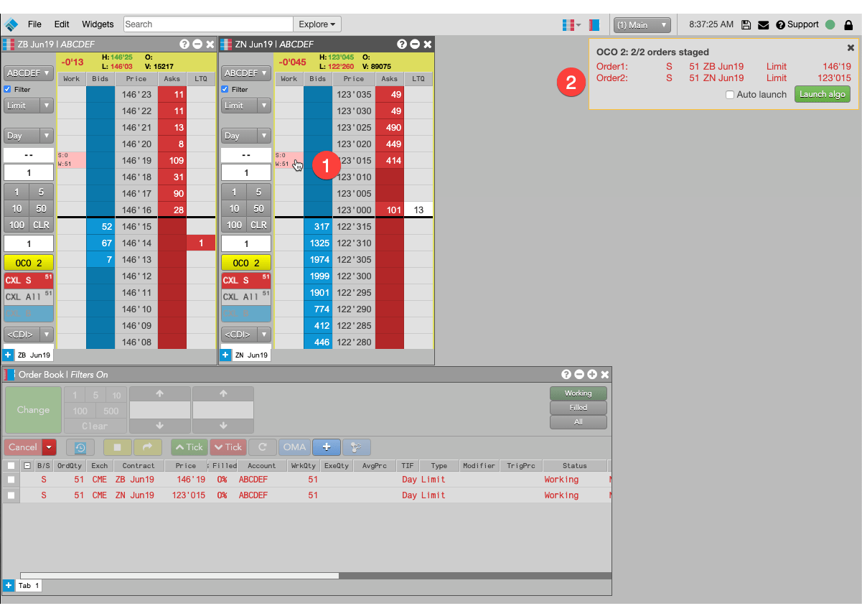
Task: Enable the Auto launch checkbox
Action: point(730,95)
